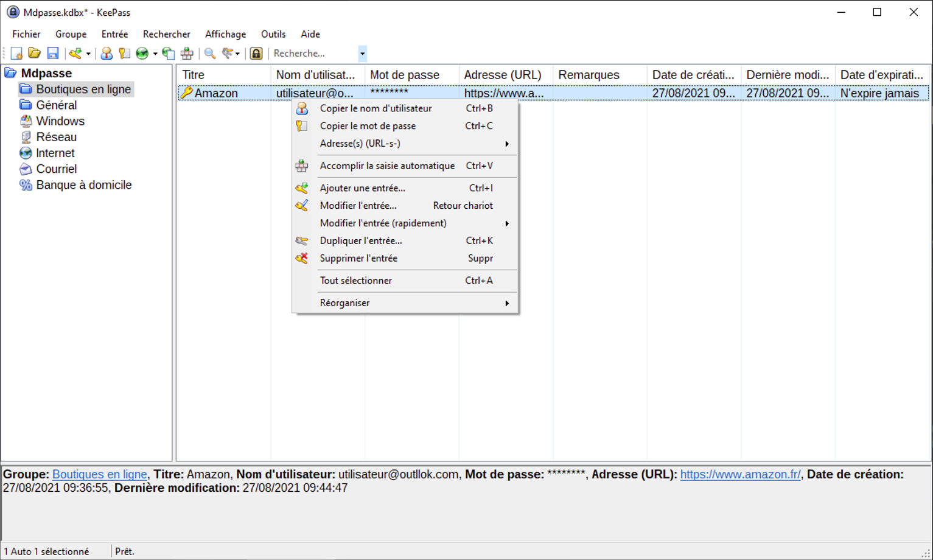Open the Fichier menu
Screen dimensions: 933x560
pyautogui.click(x=26, y=34)
